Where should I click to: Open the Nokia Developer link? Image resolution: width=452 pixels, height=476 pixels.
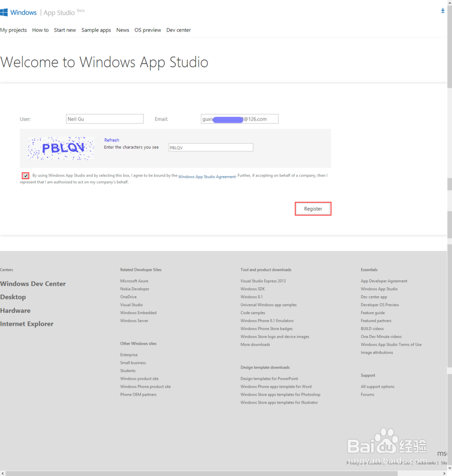coord(135,289)
